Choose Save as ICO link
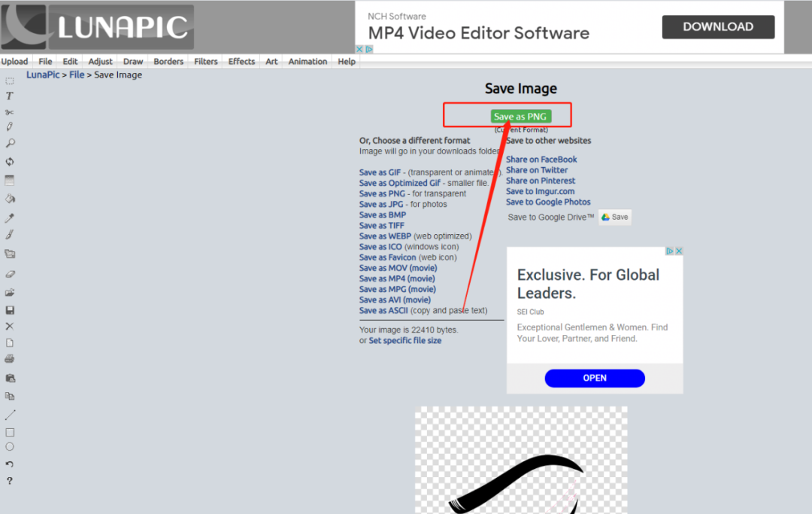 (x=380, y=247)
